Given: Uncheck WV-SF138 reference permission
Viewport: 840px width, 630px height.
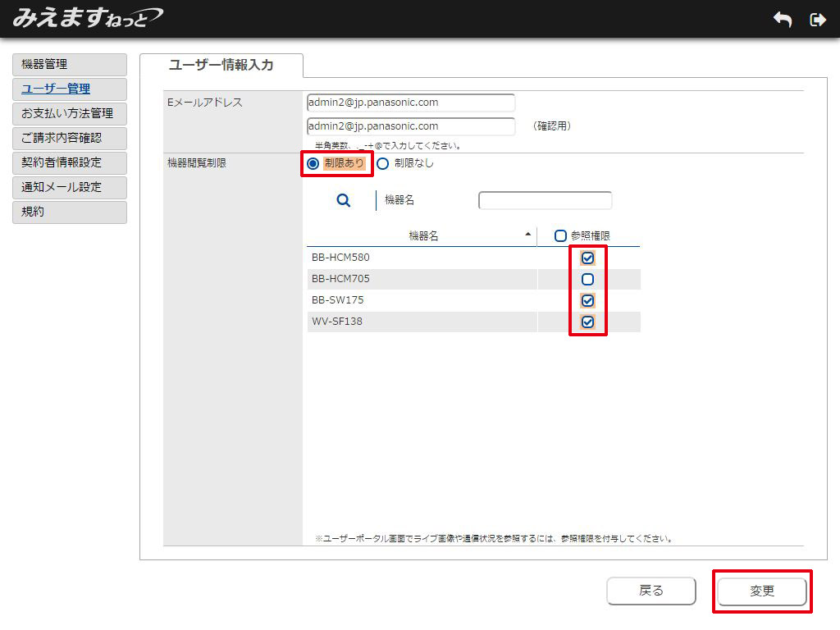Looking at the screenshot, I should 587,322.
